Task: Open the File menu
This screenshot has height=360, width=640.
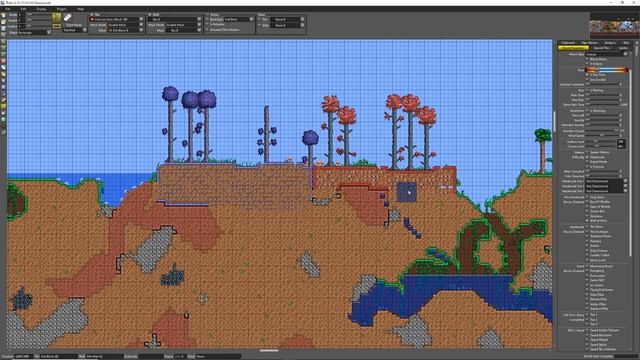Action: [8, 9]
